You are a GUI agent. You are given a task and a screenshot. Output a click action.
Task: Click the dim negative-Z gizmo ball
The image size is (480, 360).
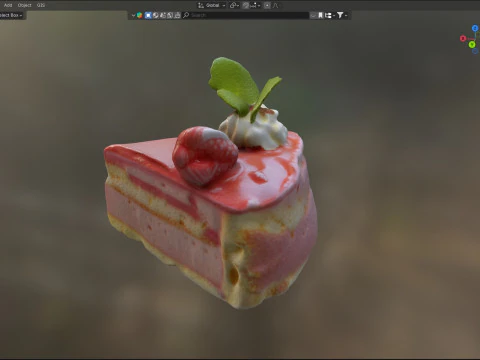pyautogui.click(x=475, y=51)
